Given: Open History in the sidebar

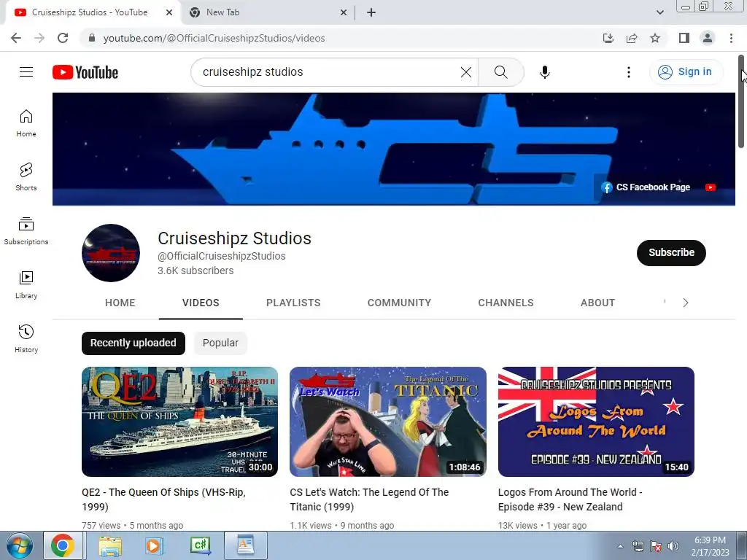Looking at the screenshot, I should 26,338.
